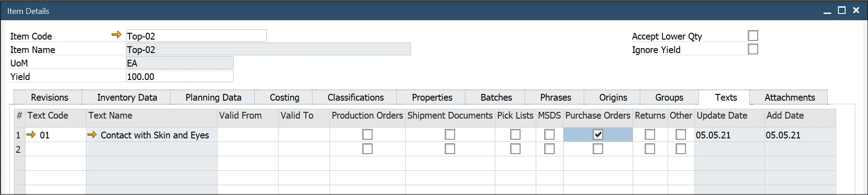Click the Update Date column header
This screenshot has height=195, width=868.
729,115
